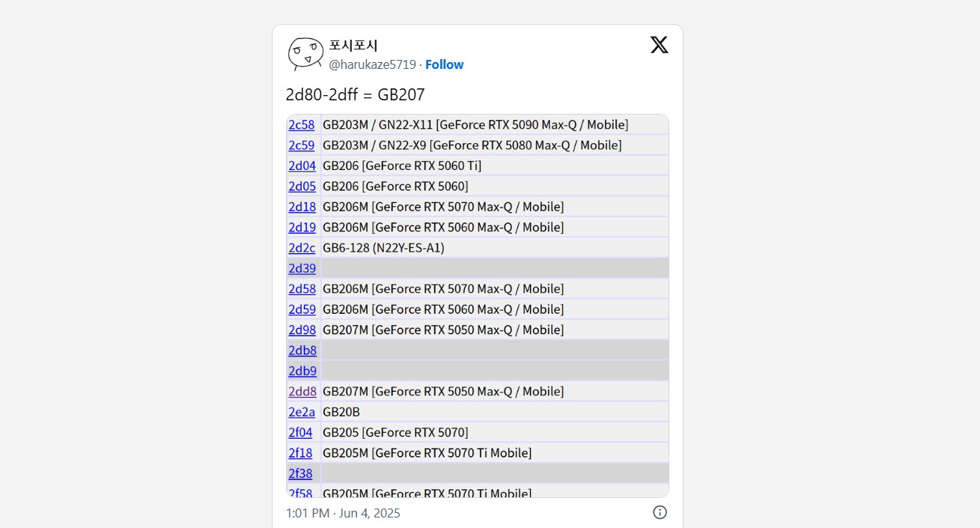Image resolution: width=980 pixels, height=528 pixels.
Task: Click the 2e2a GB20B link
Action: point(302,412)
